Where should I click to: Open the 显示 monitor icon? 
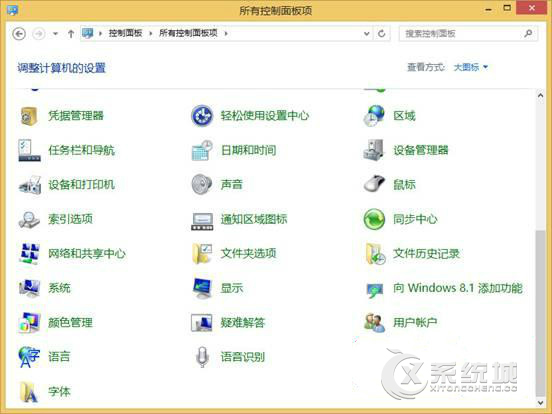pos(203,288)
